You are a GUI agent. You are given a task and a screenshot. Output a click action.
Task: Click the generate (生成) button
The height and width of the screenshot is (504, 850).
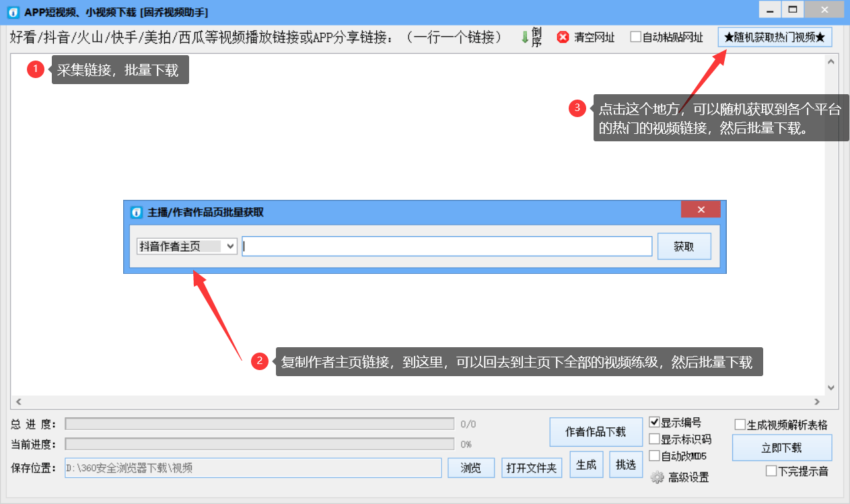[586, 465]
